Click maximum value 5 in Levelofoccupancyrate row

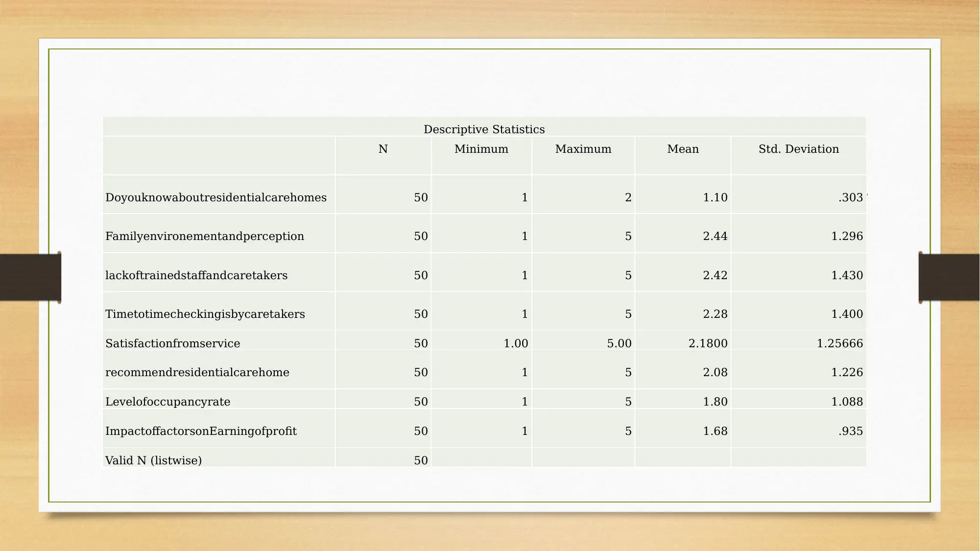(x=628, y=402)
